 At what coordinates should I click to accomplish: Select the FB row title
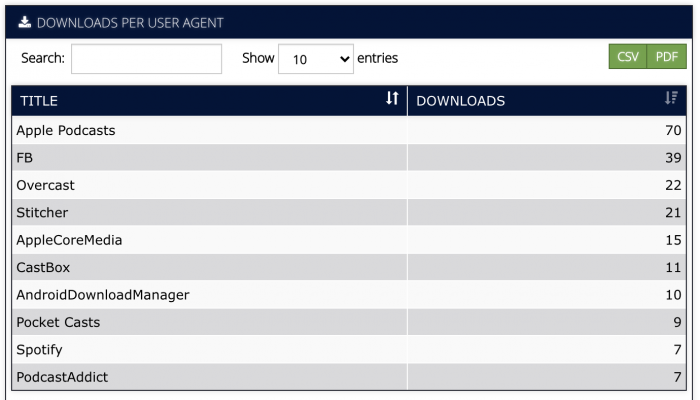tap(25, 158)
